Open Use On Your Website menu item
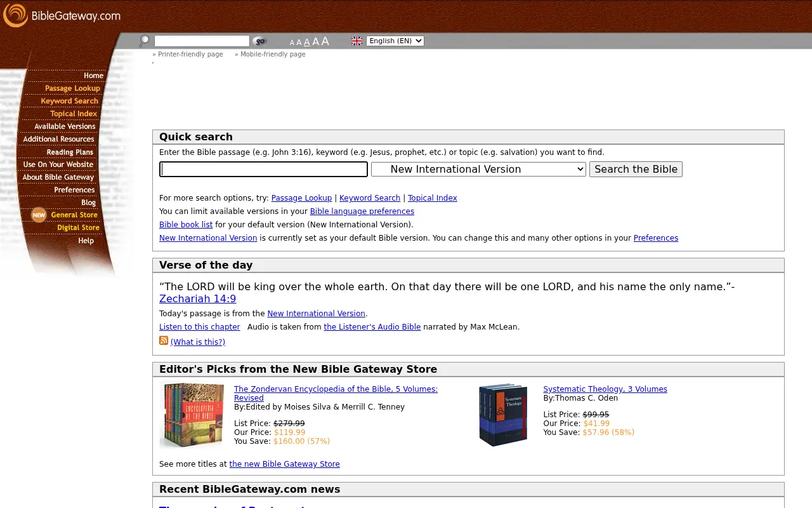 (58, 164)
